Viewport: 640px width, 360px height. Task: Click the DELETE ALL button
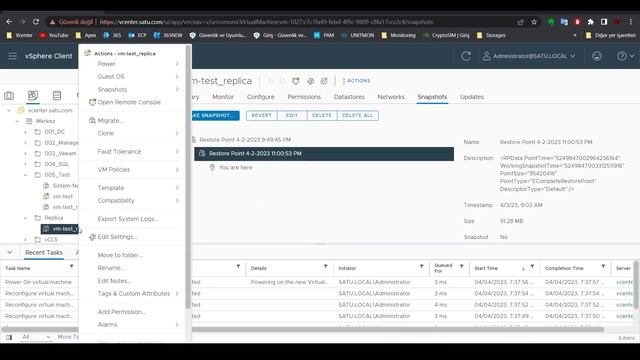[358, 116]
